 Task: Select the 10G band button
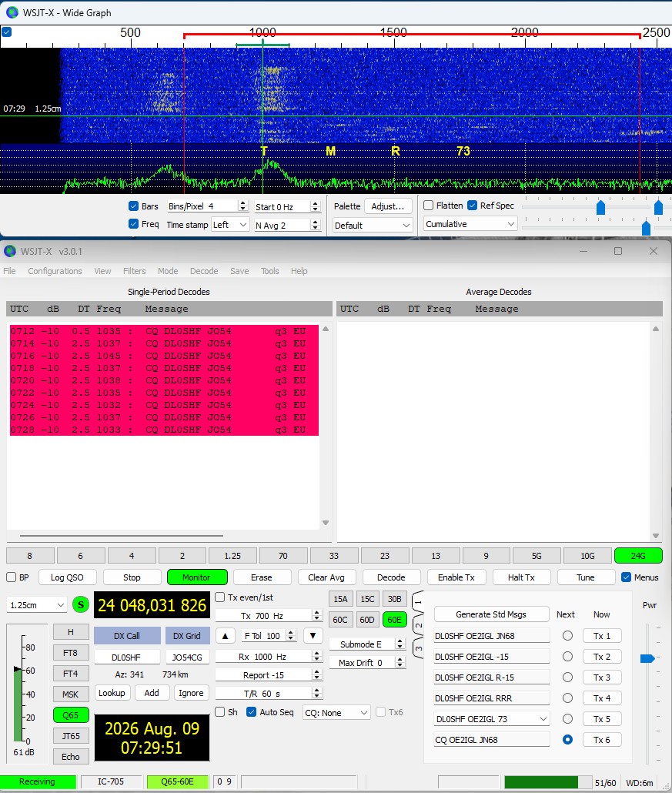coord(587,556)
